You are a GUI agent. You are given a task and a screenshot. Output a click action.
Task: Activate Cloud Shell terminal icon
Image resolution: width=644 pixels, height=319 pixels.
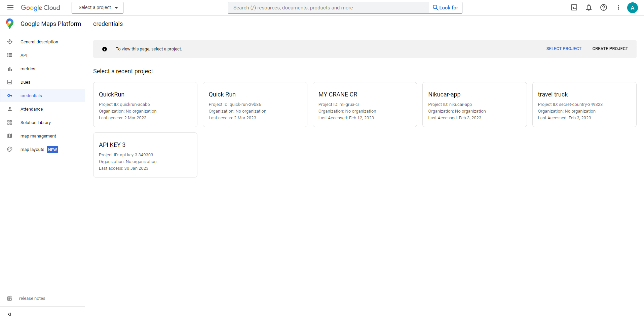tap(574, 7)
